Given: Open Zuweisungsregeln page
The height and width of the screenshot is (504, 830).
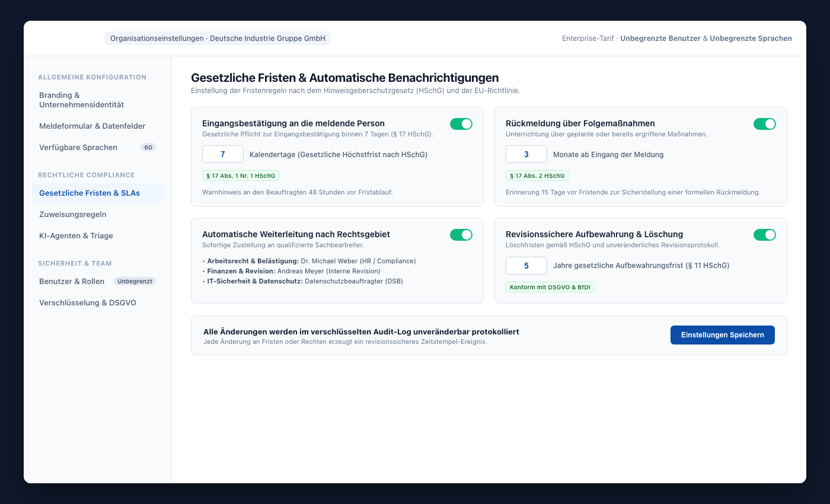Looking at the screenshot, I should pos(97,215).
